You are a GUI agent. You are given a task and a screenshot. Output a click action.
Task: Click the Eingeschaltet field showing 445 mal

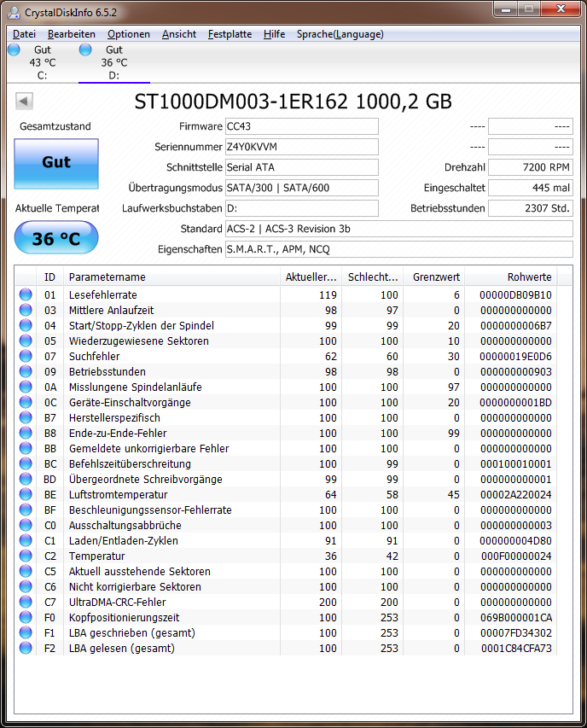pyautogui.click(x=531, y=188)
